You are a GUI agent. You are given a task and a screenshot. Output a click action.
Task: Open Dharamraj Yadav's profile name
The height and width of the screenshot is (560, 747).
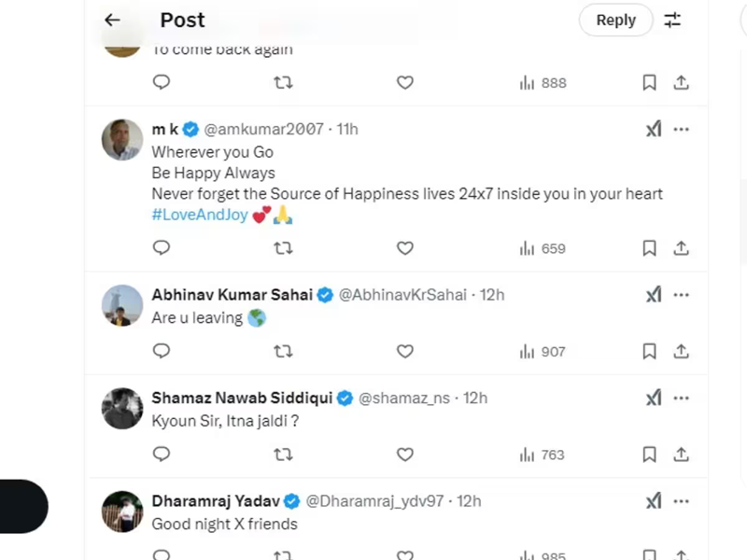tap(215, 501)
